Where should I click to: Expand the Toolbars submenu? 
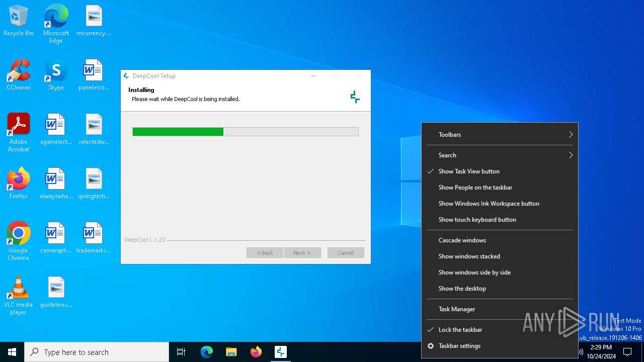click(500, 135)
